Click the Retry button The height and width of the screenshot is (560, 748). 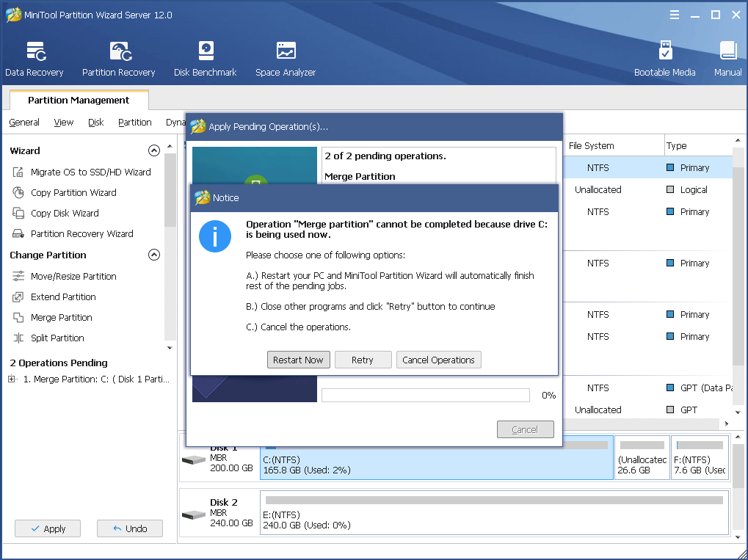tap(363, 360)
